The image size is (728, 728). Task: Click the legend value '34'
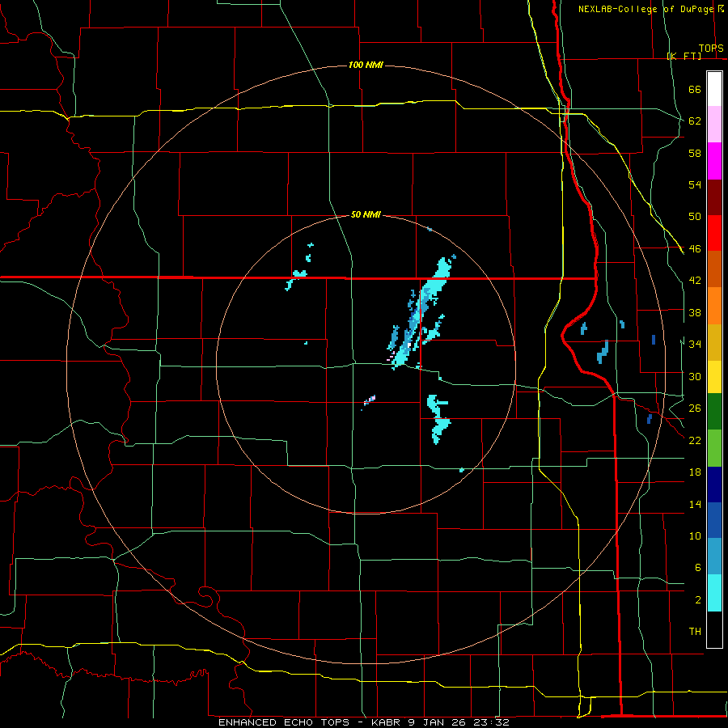click(695, 344)
